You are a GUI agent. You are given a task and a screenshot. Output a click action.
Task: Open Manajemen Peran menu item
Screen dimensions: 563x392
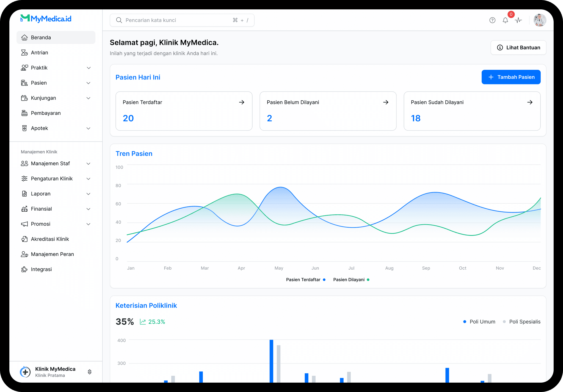point(56,254)
